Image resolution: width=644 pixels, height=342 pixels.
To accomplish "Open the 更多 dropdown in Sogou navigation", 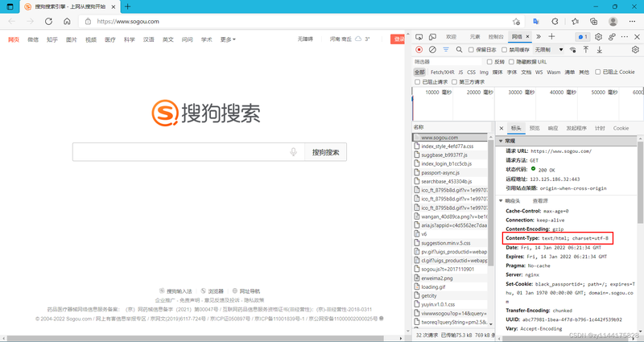I will click(x=228, y=39).
